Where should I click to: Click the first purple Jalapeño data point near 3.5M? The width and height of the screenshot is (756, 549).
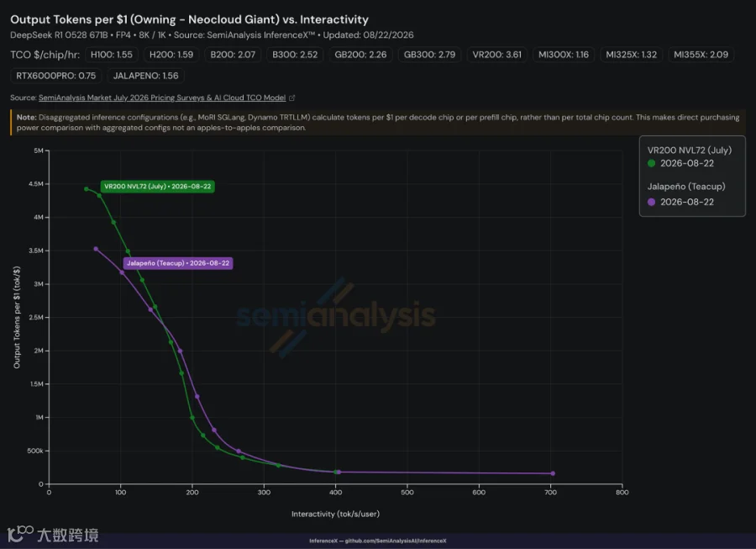click(x=96, y=249)
